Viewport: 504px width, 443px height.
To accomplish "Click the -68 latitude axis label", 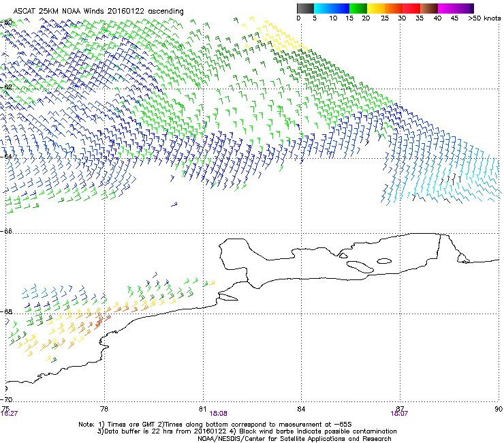I will coord(6,311).
